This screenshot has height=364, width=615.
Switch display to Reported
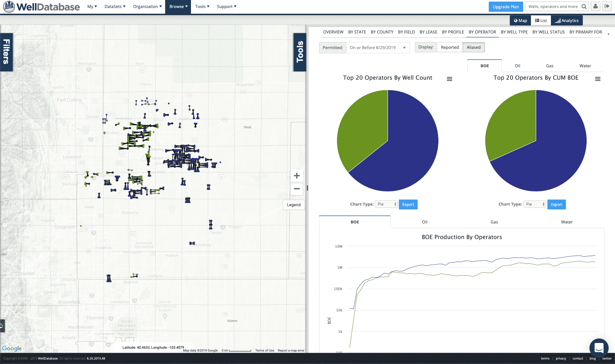tap(450, 47)
